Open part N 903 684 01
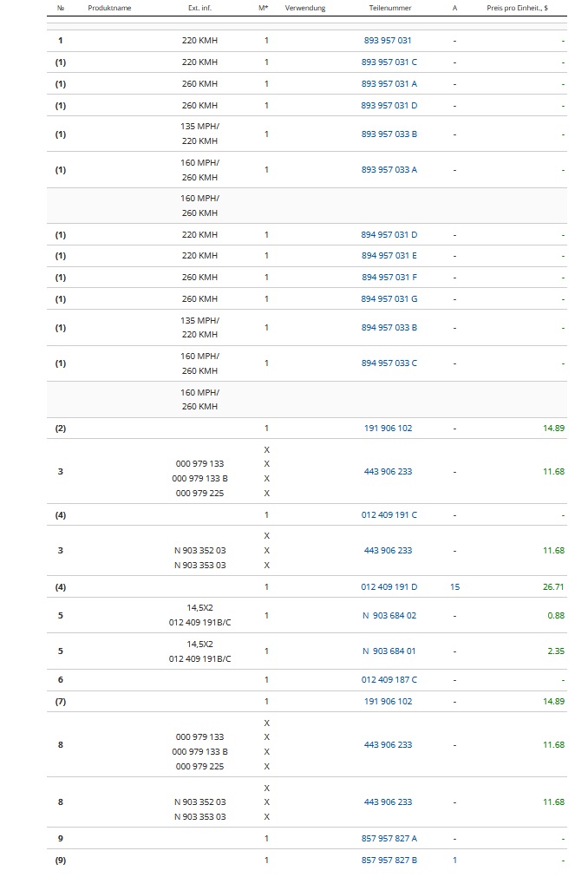The width and height of the screenshot is (588, 890). click(x=389, y=651)
